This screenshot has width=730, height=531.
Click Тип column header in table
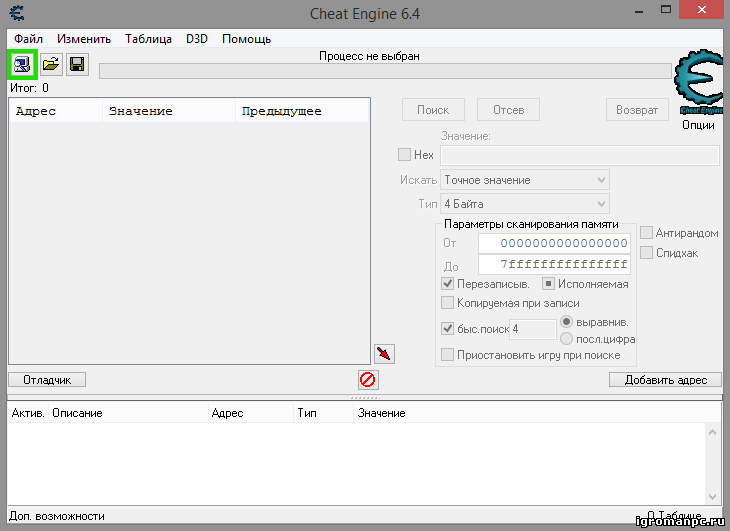pyautogui.click(x=323, y=413)
